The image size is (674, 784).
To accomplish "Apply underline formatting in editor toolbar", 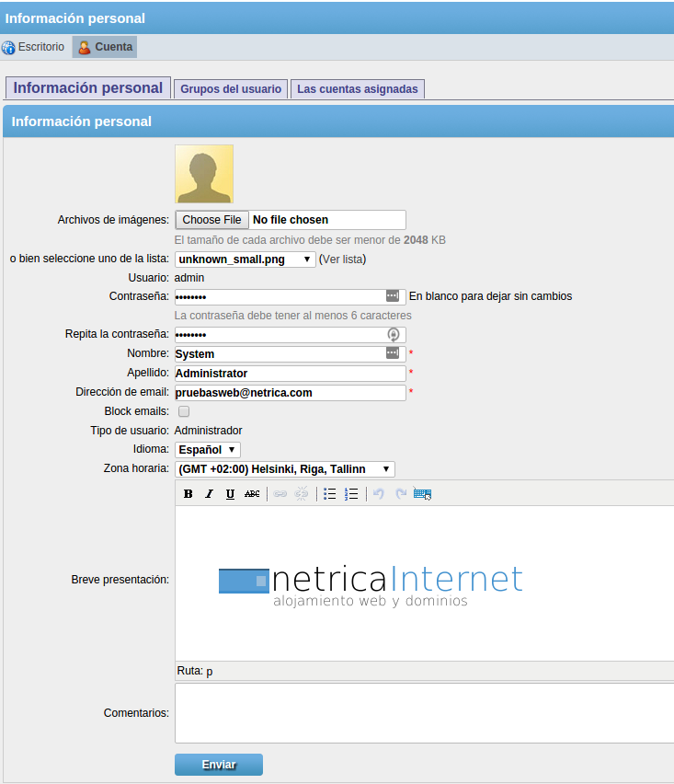I will 230,494.
